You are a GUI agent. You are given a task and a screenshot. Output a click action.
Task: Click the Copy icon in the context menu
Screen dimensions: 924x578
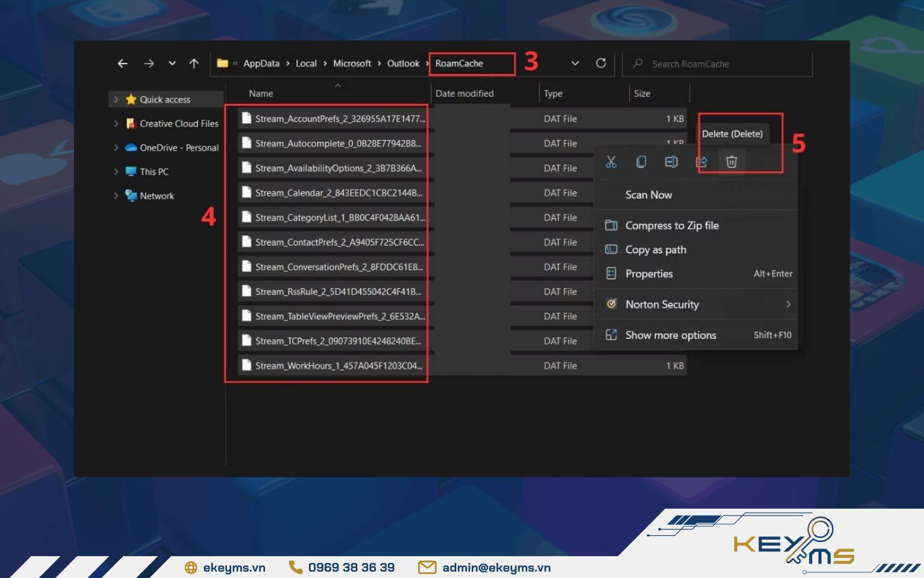coord(641,162)
